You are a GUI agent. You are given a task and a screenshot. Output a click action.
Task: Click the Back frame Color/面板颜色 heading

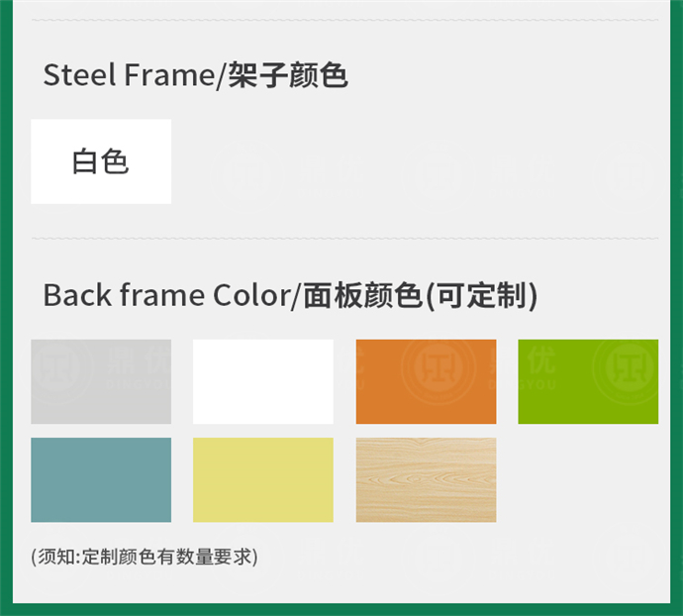click(233, 295)
